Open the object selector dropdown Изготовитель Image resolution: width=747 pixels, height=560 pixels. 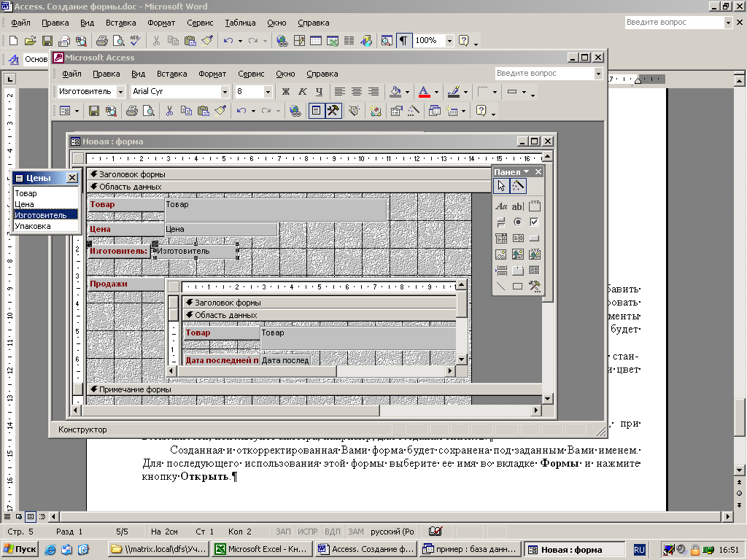pyautogui.click(x=120, y=91)
